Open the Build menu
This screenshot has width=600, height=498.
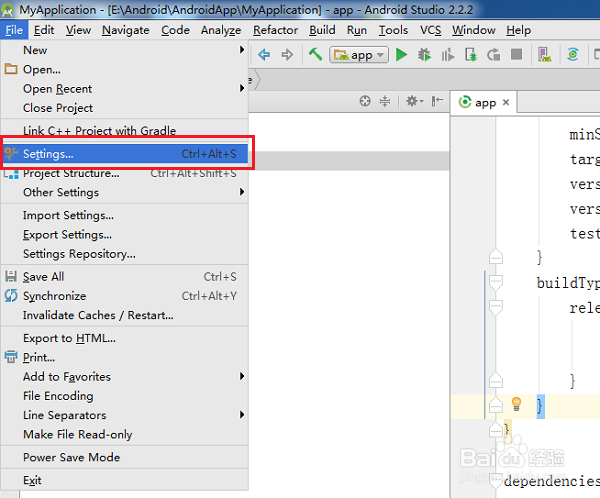[x=322, y=30]
